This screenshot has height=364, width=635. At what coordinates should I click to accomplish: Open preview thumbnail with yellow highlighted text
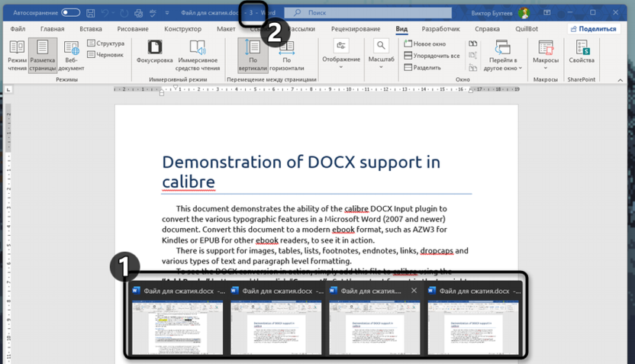pos(177,327)
